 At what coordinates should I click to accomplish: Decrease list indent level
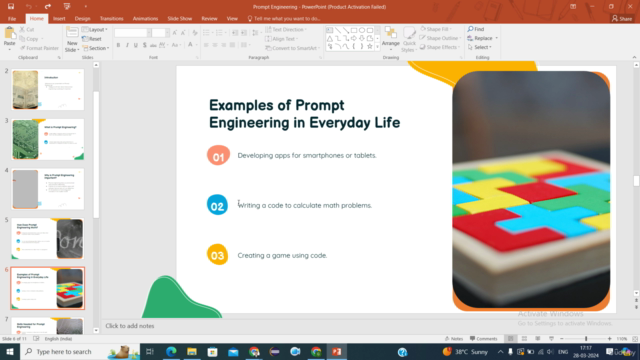(235, 33)
